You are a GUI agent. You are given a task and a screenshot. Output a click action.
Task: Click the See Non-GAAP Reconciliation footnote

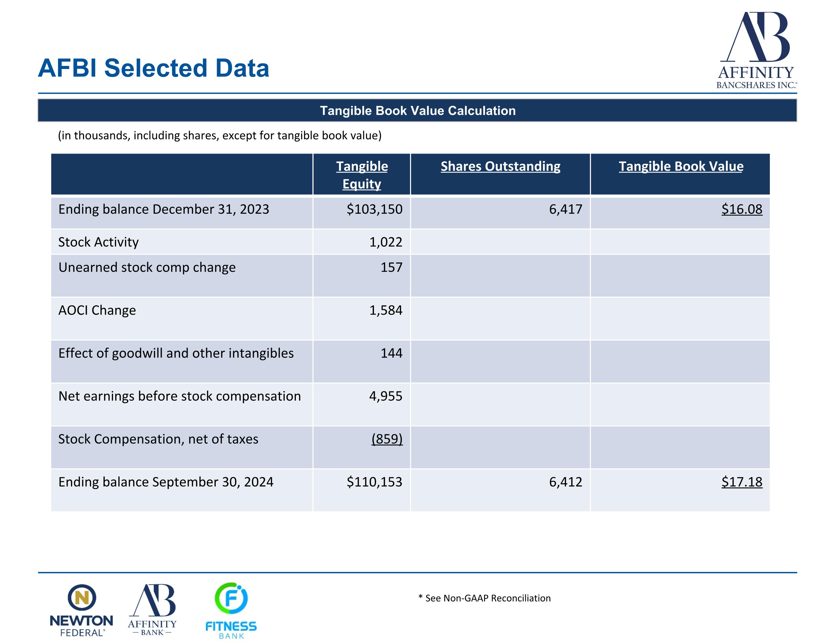pos(484,598)
